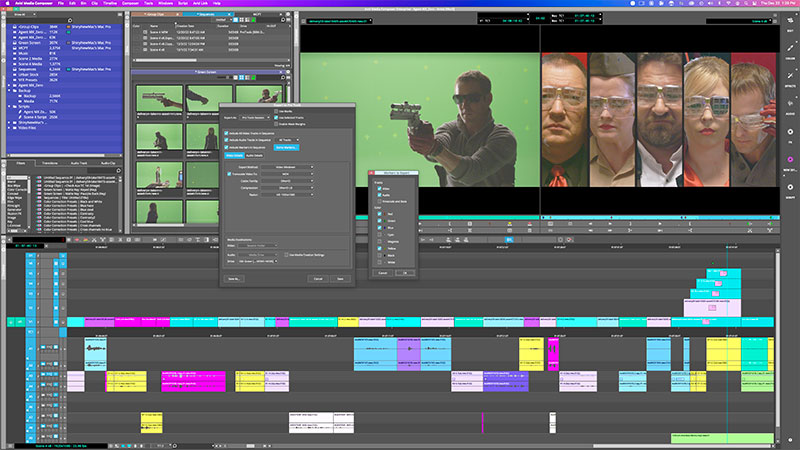Image resolution: width=800 pixels, height=450 pixels.
Task: Open the Apple menu
Action: pos(8,3)
